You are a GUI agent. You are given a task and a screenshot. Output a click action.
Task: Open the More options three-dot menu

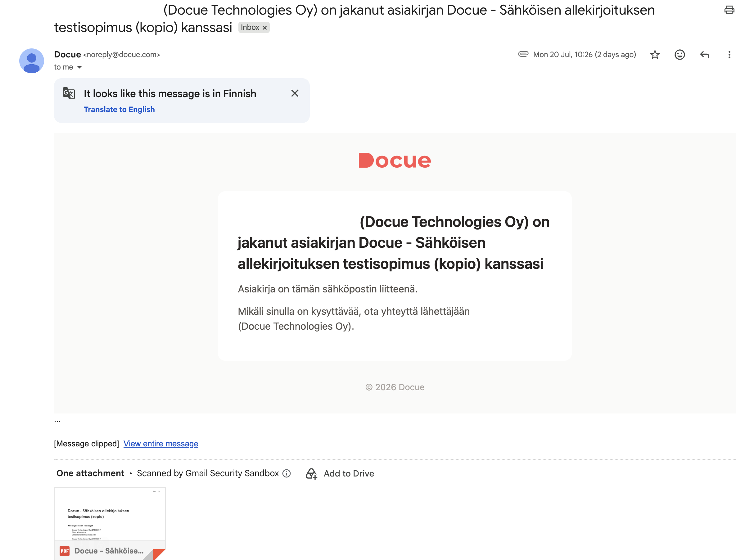(729, 55)
